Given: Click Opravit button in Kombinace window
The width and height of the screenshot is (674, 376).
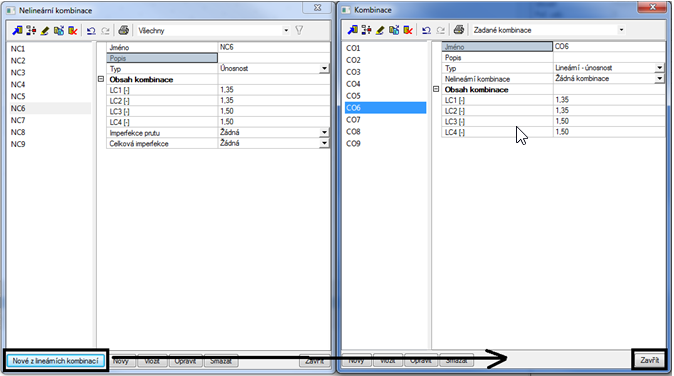Looking at the screenshot, I should (421, 360).
